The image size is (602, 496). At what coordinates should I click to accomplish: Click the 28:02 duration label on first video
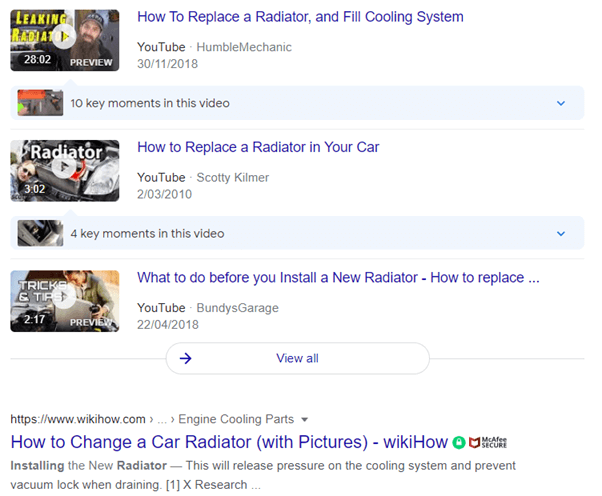(x=37, y=60)
